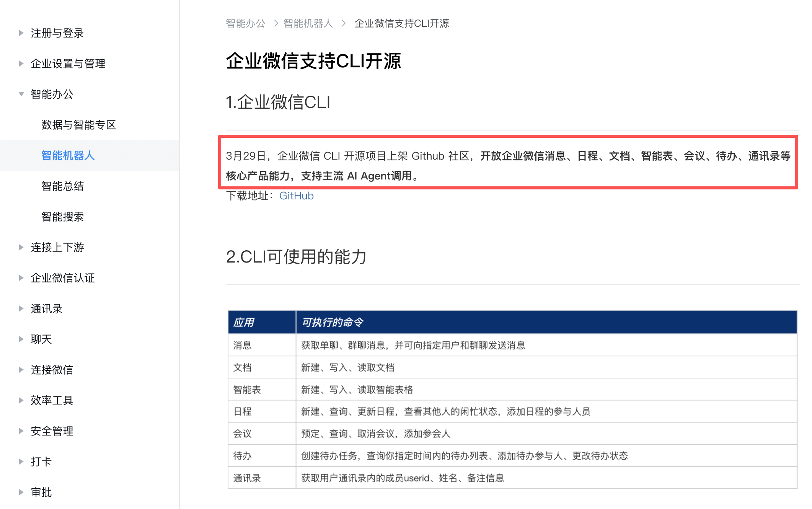812x509 pixels.
Task: Expand the 连接上下游 section triangle
Action: pos(21,247)
